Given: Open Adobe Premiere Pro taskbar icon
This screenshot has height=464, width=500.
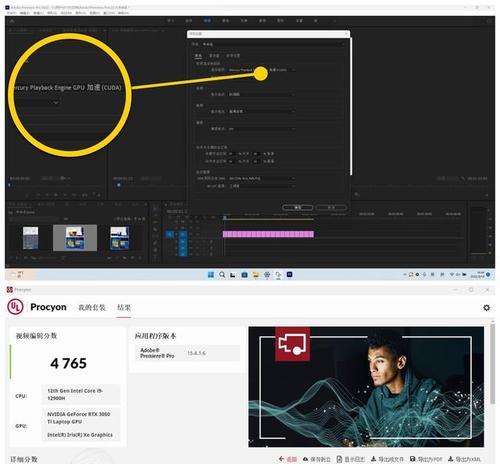Looking at the screenshot, I should pos(289,275).
